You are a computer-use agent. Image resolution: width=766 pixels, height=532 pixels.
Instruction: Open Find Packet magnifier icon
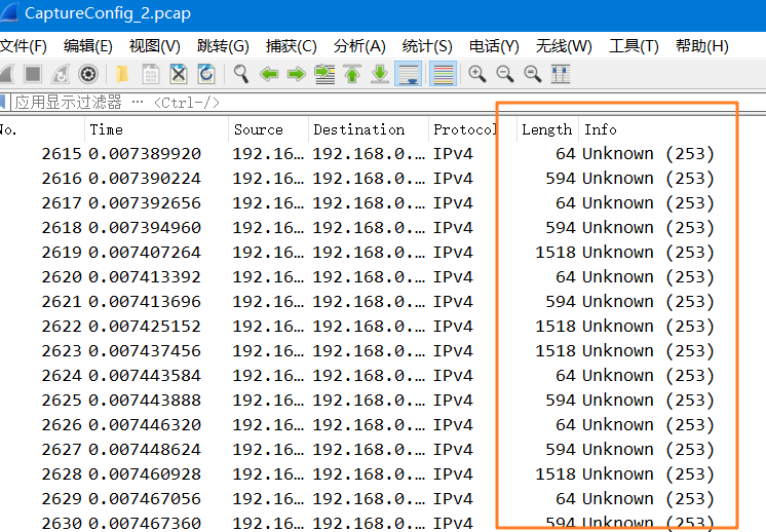point(241,74)
